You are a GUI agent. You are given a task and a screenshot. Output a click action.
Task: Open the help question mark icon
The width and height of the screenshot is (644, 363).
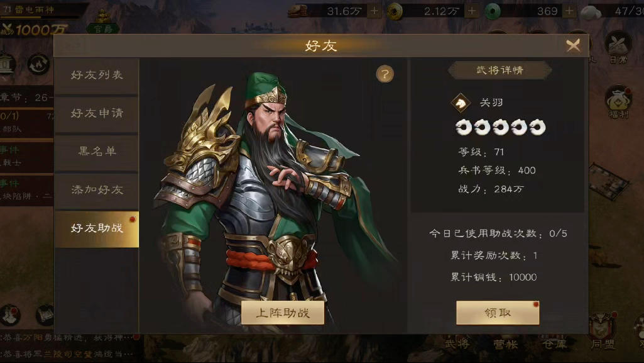[385, 74]
